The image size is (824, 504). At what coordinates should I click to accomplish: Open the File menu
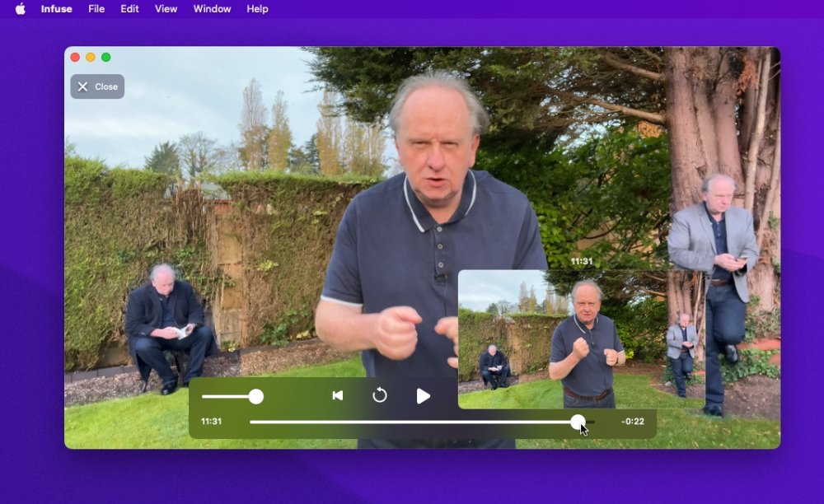[x=96, y=9]
